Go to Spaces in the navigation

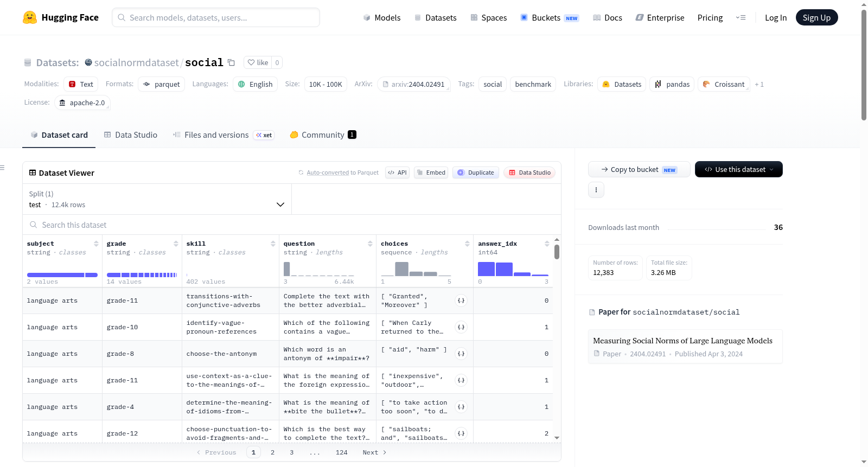(488, 17)
